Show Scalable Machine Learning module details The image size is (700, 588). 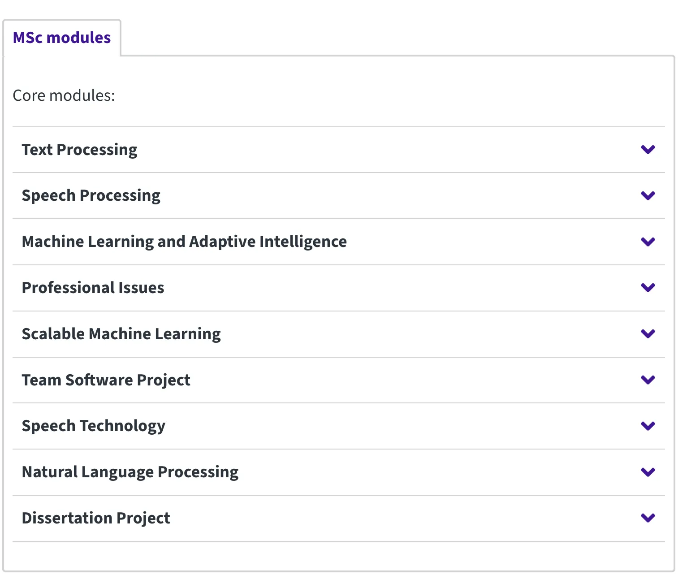pyautogui.click(x=121, y=334)
